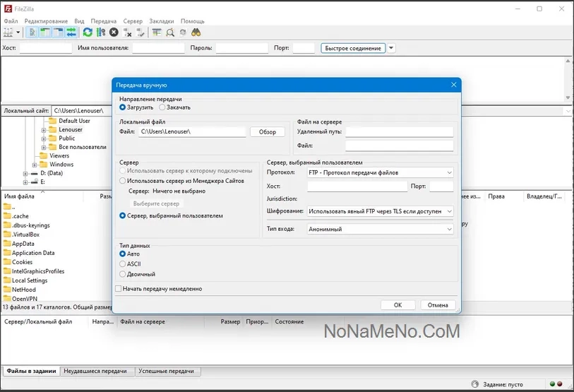
Task: Toggle the local directory tree icon
Action: pos(45,32)
